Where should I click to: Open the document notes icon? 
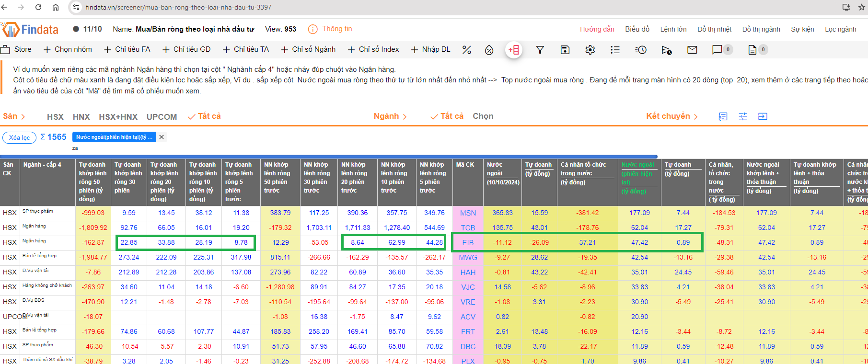click(752, 50)
